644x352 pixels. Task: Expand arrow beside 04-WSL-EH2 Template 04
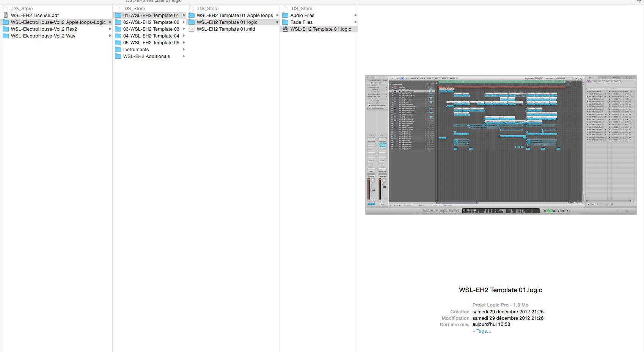184,36
